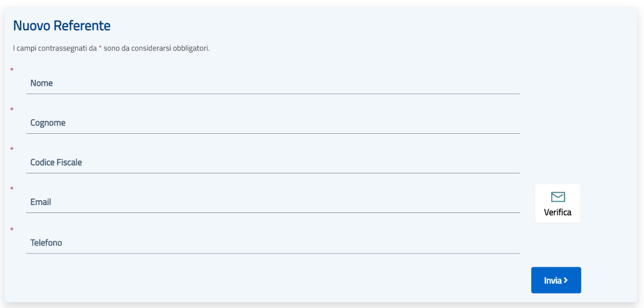Click the "Codice Fiscale" placeholder label
Screen dimensions: 644x308
coord(56,163)
